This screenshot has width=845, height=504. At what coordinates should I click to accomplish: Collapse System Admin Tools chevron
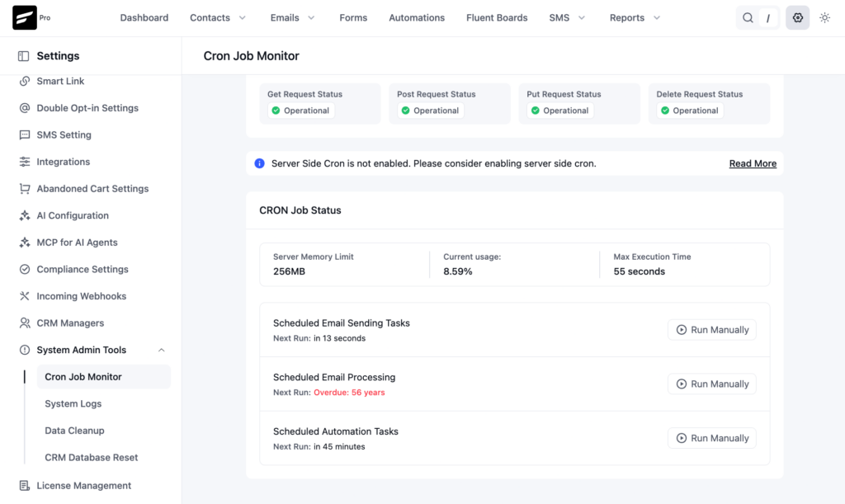click(161, 350)
